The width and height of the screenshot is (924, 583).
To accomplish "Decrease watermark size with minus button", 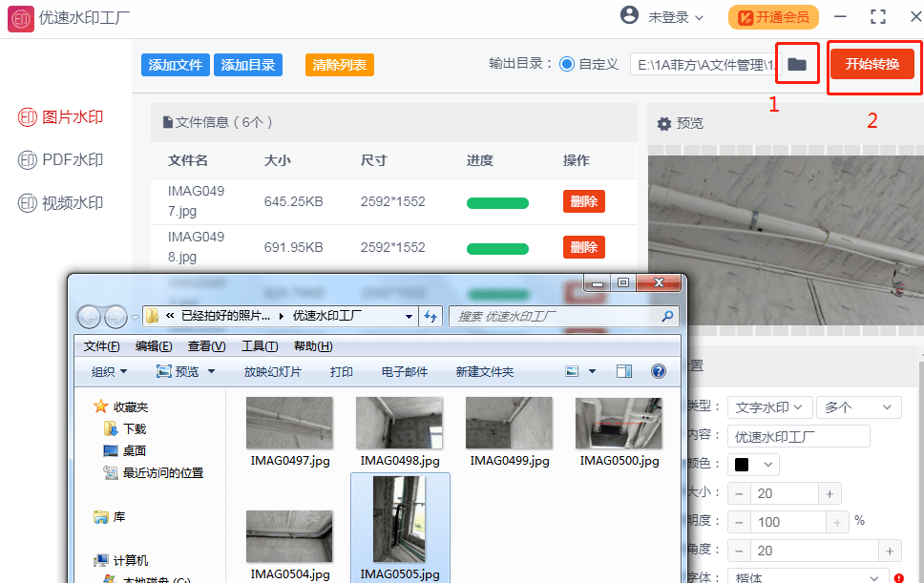I will (x=739, y=493).
